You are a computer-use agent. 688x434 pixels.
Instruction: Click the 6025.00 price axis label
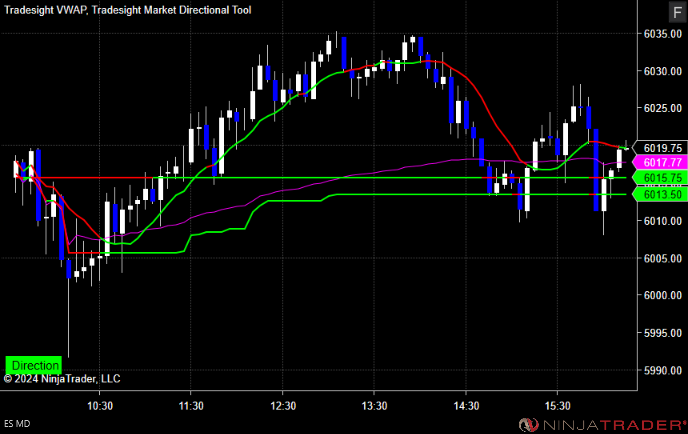[663, 108]
